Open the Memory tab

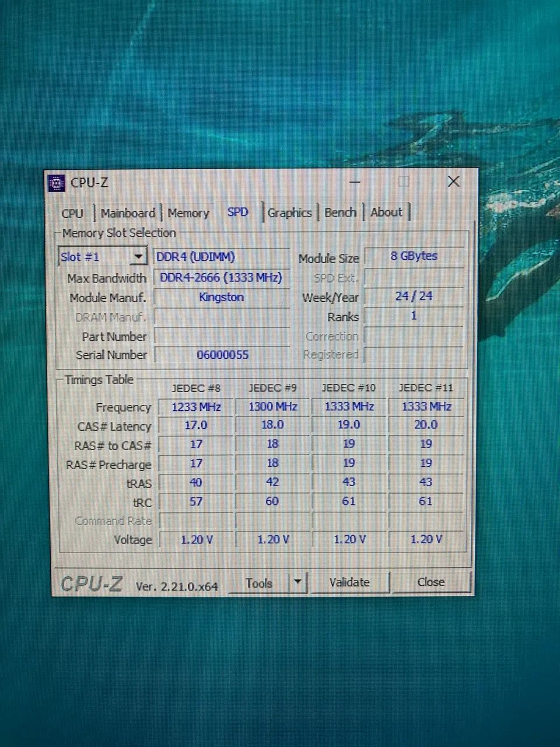[188, 213]
